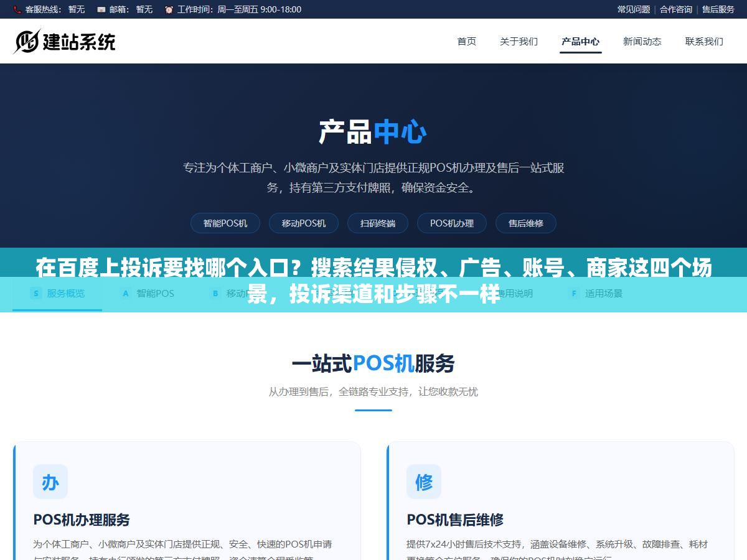This screenshot has width=747, height=560.
Task: Click the 产品中心 hero heading
Action: pos(374,132)
